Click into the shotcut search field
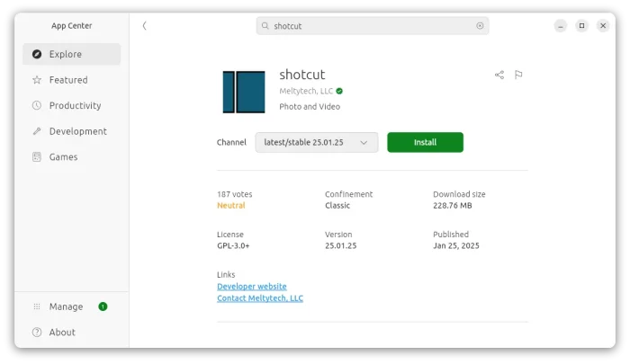630x364 pixels. click(x=373, y=26)
